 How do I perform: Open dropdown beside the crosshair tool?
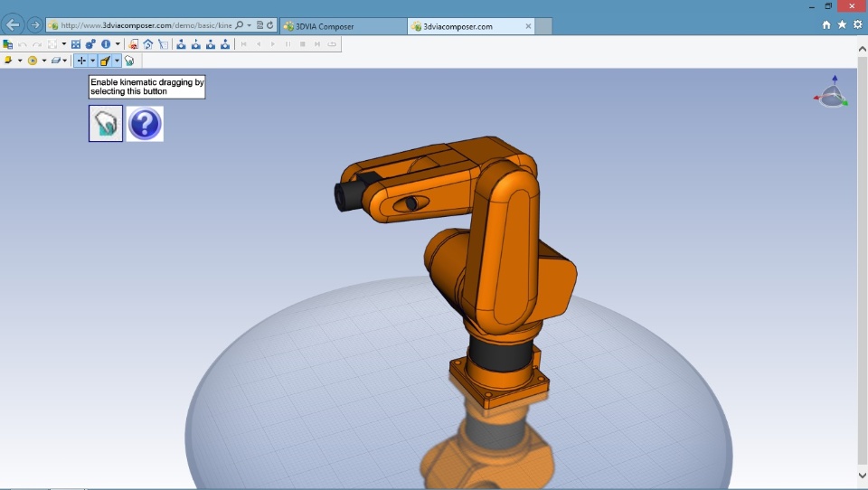coord(93,61)
